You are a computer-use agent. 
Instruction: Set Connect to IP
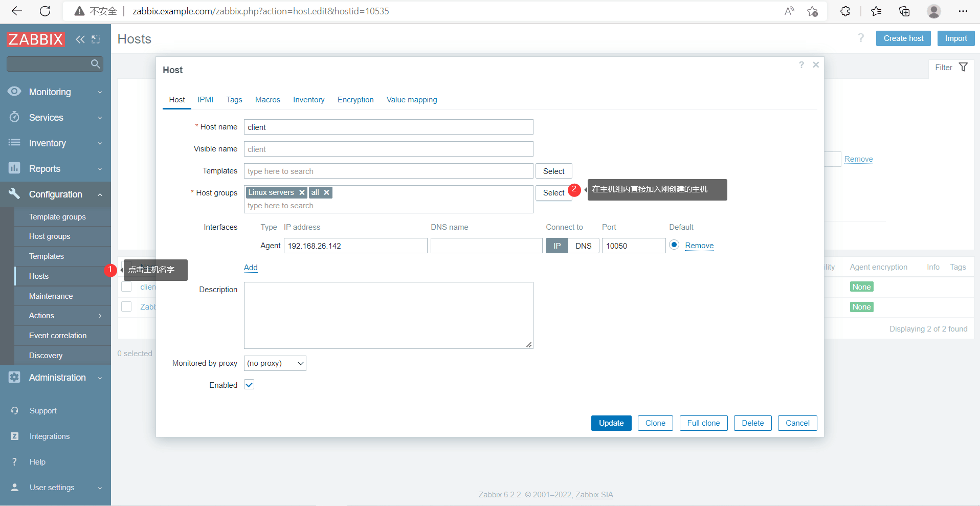pyautogui.click(x=557, y=246)
